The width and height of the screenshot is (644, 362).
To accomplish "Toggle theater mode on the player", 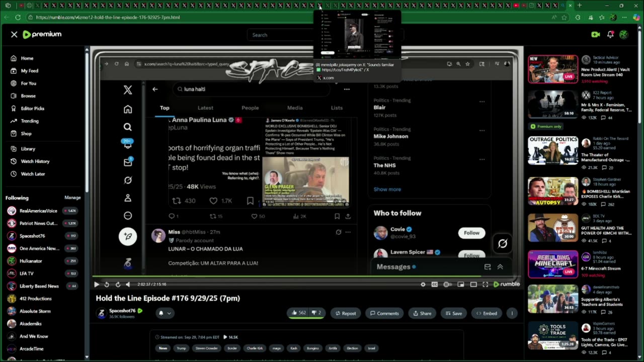I will coord(473,285).
